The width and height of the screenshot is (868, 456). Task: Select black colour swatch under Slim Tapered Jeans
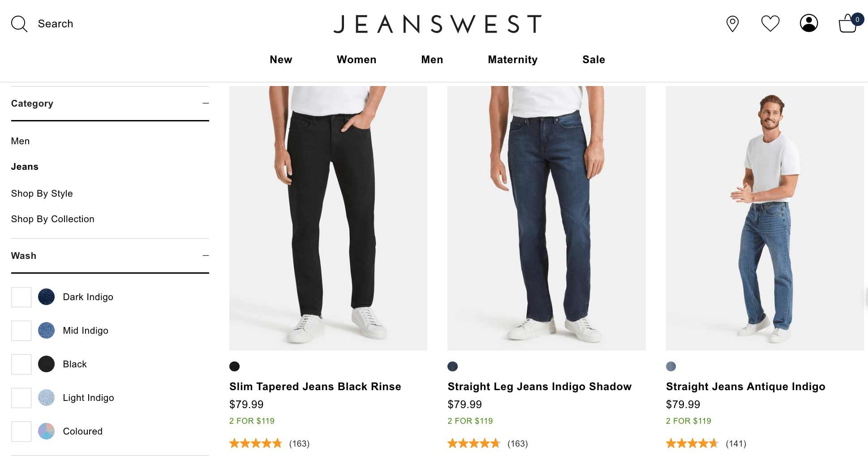point(234,366)
